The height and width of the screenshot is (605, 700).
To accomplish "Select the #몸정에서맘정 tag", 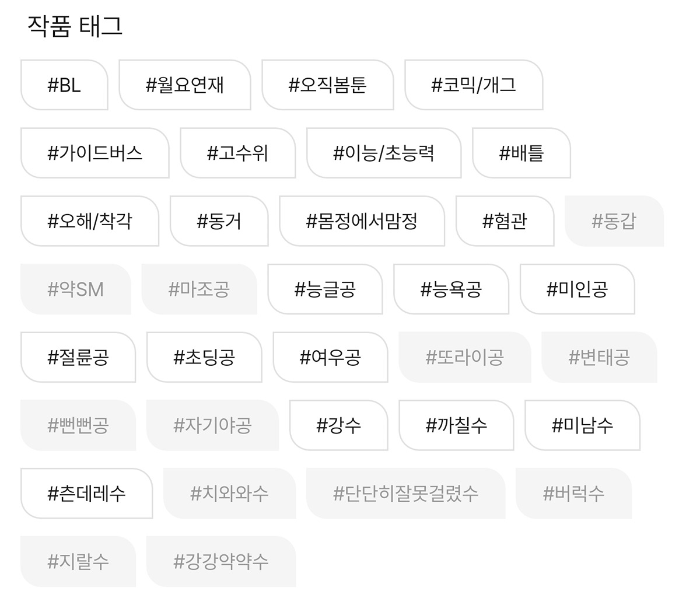I will pyautogui.click(x=362, y=221).
